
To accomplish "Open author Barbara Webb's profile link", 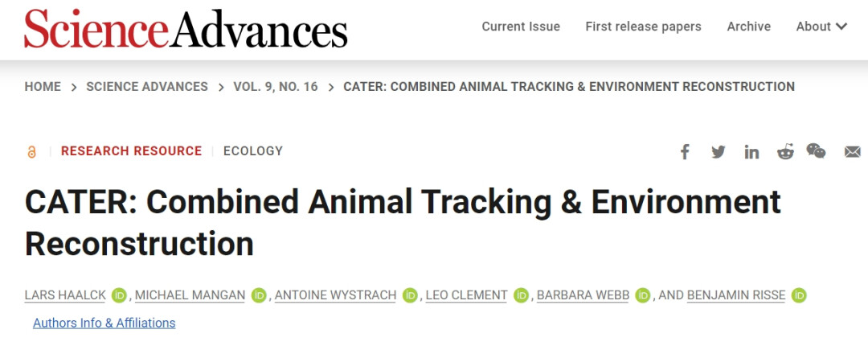I will coord(583,295).
